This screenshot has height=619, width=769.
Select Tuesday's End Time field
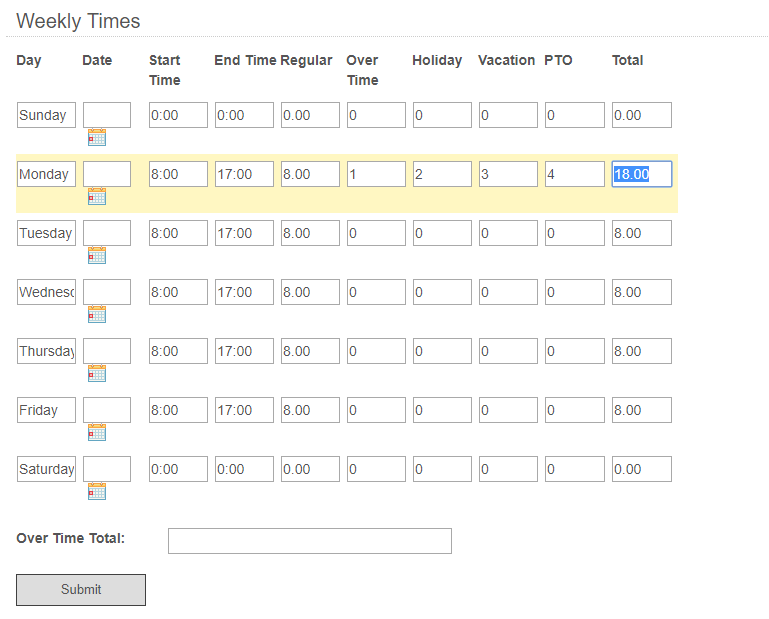coord(244,233)
